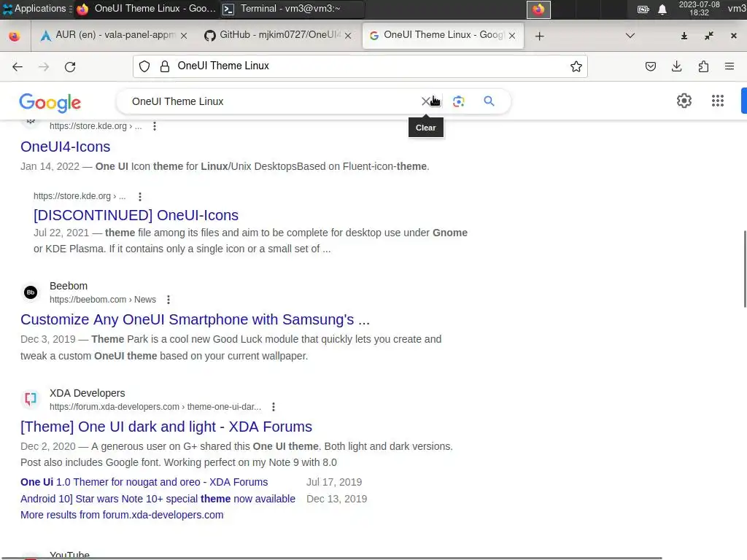Screen dimensions: 747x560
Task: Select the Firefox window taskbar entry
Action: point(147,9)
